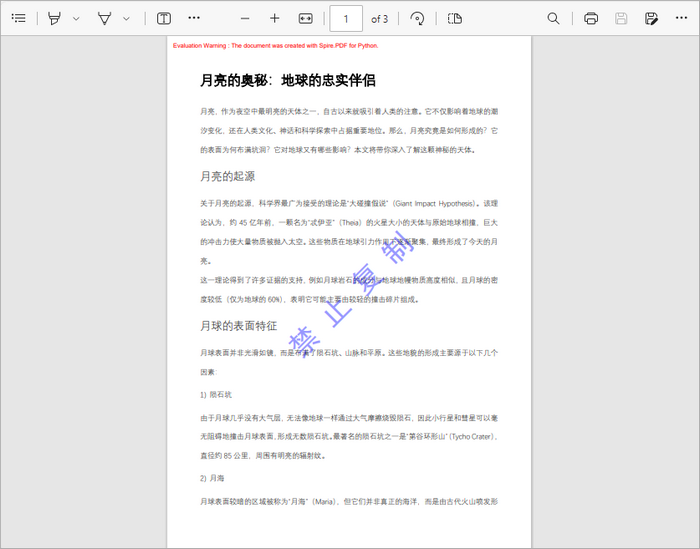Image resolution: width=700 pixels, height=549 pixels.
Task: Select the Highlight tool
Action: tap(54, 19)
